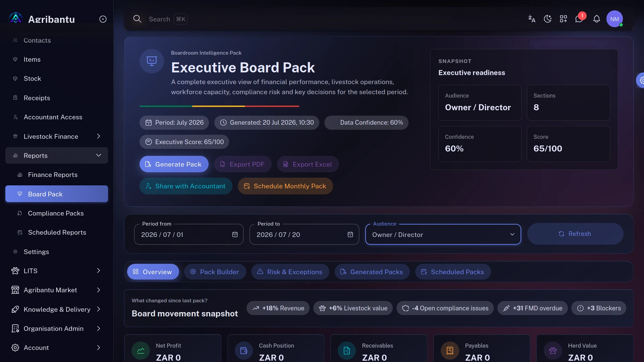Click the search magnifier icon

click(x=137, y=19)
